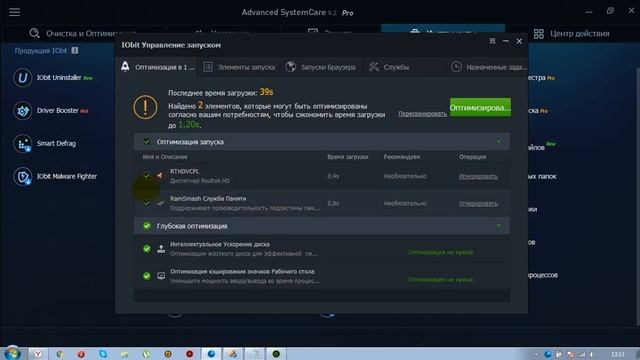Open the hamburger menu in Advanced SystemCare
The image size is (640, 360).
pos(14,12)
